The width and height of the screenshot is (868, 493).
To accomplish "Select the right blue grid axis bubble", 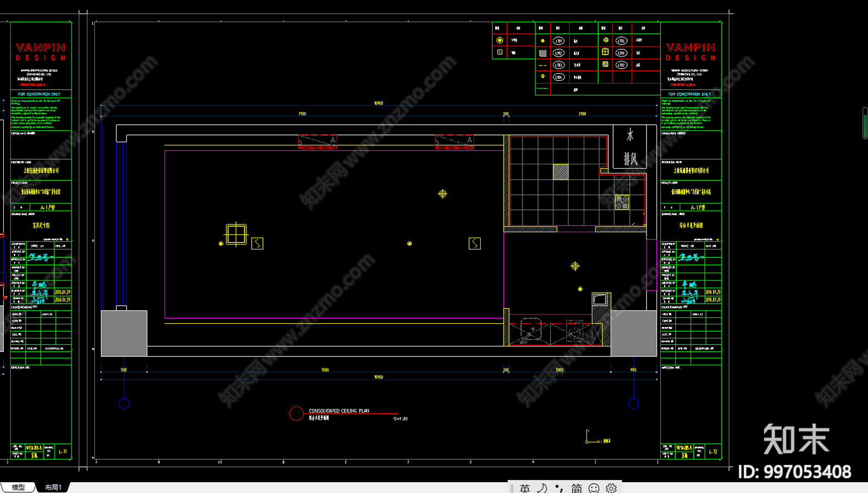I will coord(634,403).
